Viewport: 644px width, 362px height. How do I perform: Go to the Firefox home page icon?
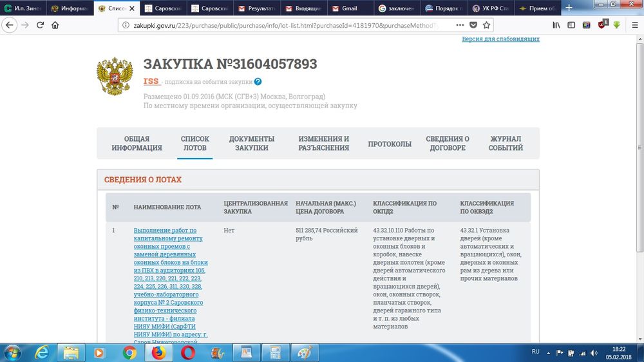55,25
